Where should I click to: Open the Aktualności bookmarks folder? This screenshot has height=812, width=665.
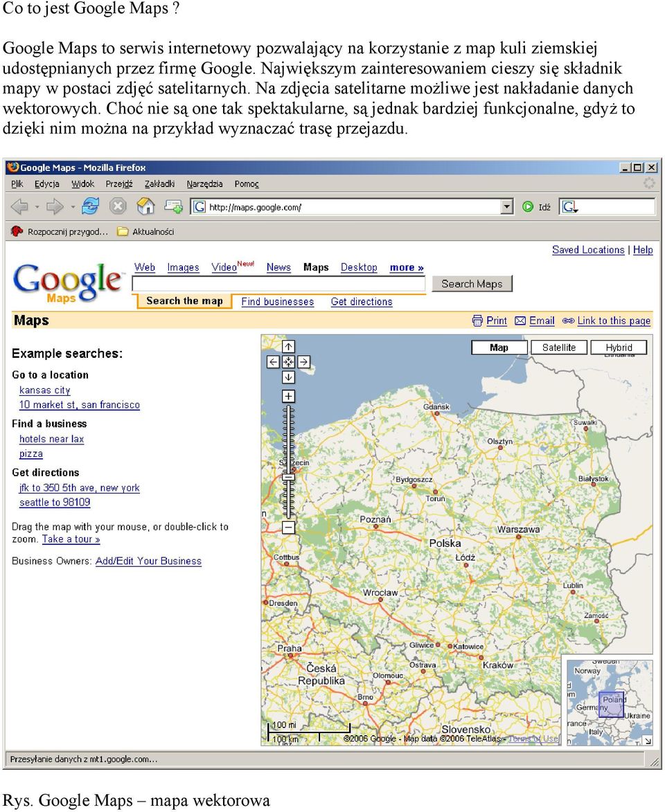pyautogui.click(x=145, y=231)
